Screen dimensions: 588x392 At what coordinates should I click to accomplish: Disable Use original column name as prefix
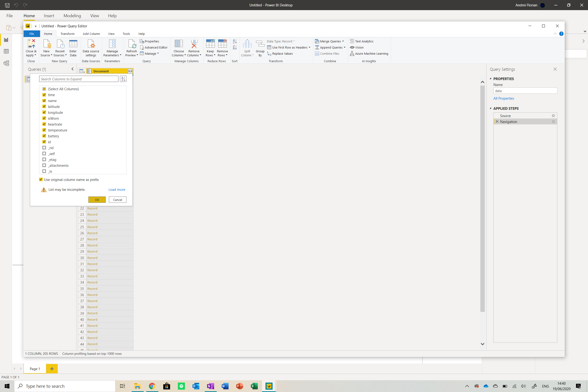41,180
